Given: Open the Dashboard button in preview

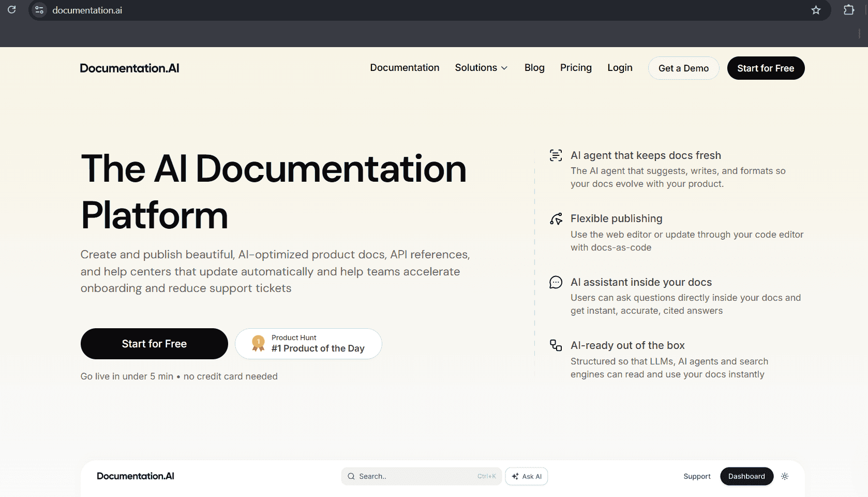Looking at the screenshot, I should click(x=746, y=476).
